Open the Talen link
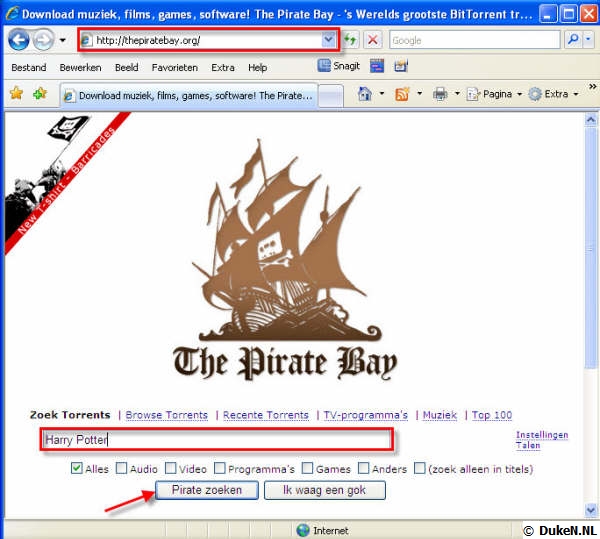600x539 pixels. pos(528,445)
